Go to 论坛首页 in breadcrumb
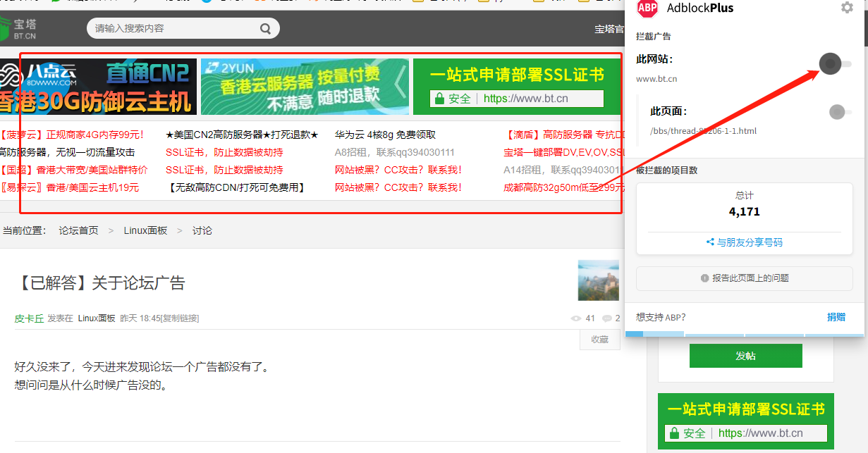This screenshot has width=868, height=453. (x=79, y=230)
